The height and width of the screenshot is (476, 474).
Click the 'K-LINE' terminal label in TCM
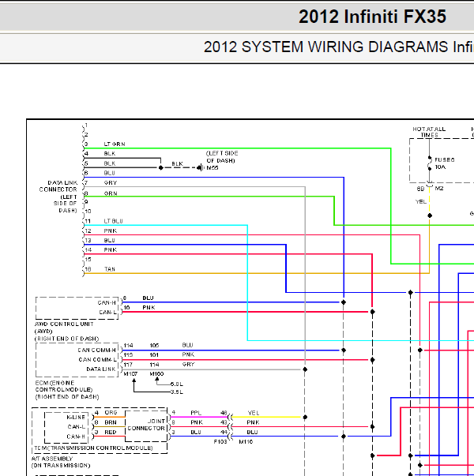click(x=76, y=417)
